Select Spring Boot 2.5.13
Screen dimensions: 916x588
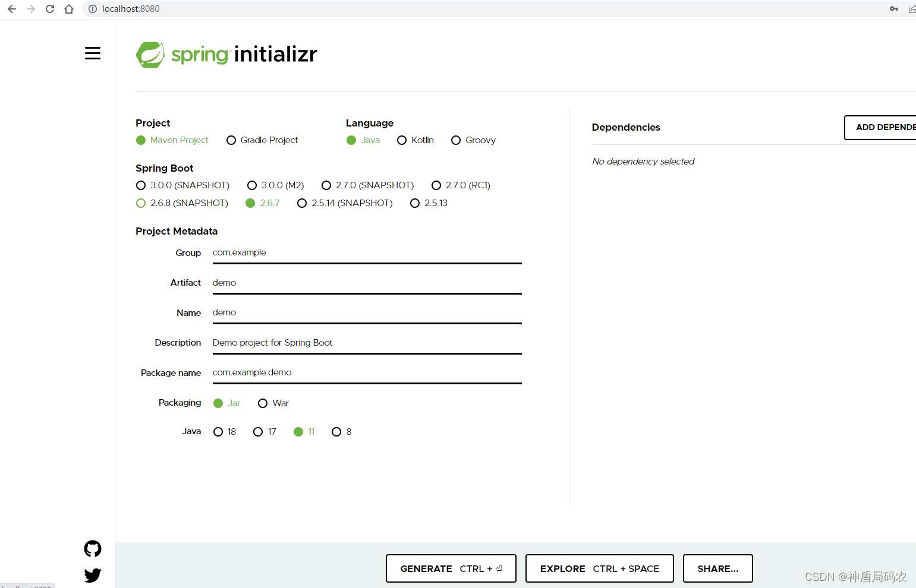click(429, 203)
